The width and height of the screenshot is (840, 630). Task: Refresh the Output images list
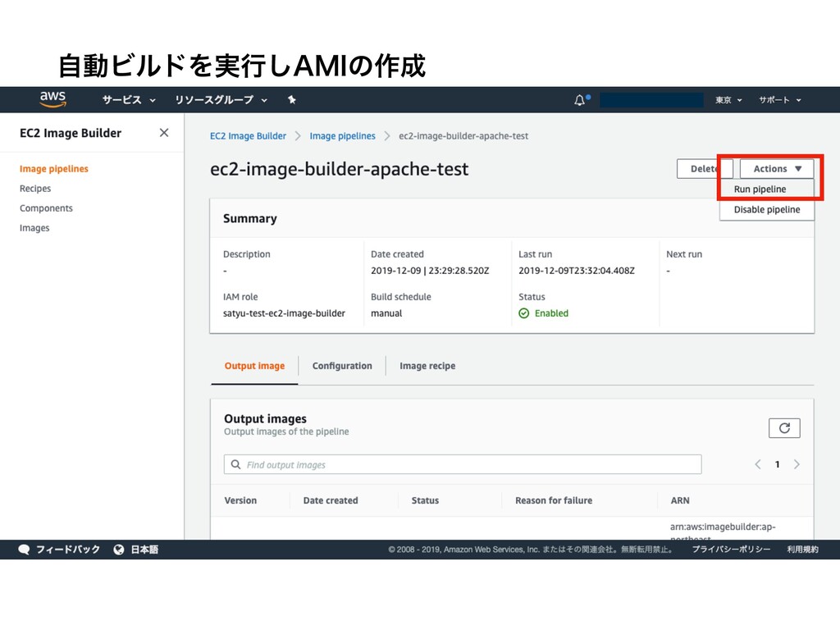point(784,428)
